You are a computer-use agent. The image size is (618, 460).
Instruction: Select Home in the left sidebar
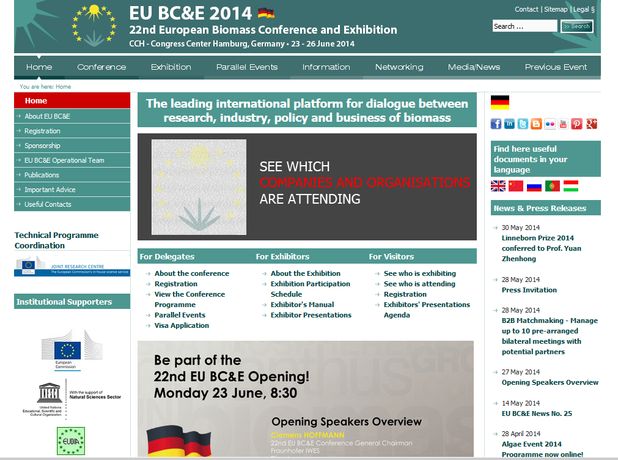click(x=72, y=101)
